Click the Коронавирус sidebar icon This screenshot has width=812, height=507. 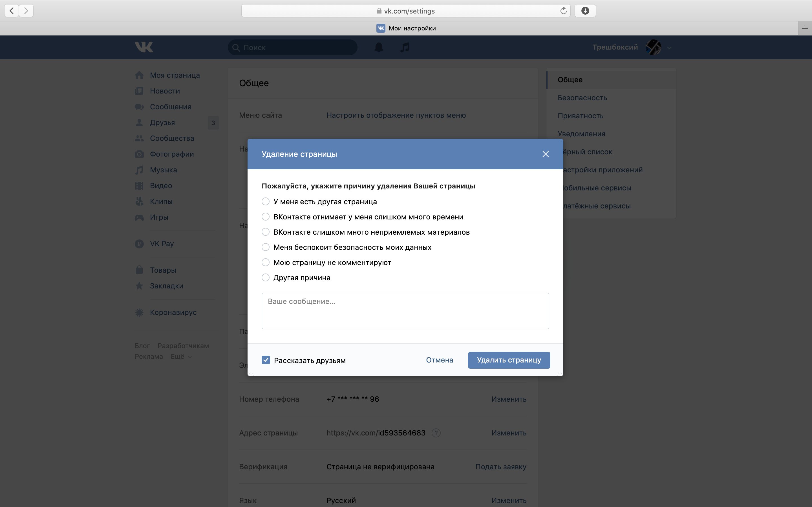coord(139,313)
